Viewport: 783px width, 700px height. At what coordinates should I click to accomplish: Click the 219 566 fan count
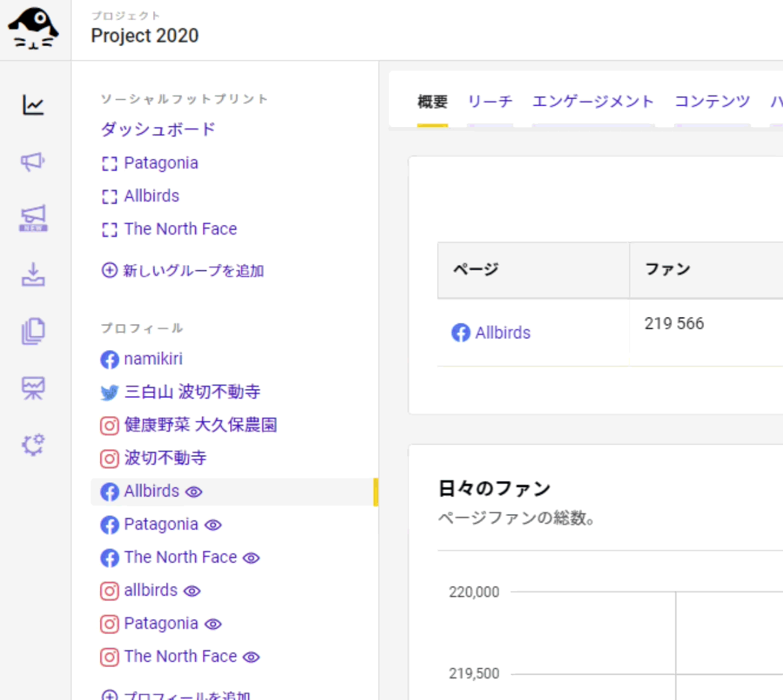pyautogui.click(x=674, y=323)
